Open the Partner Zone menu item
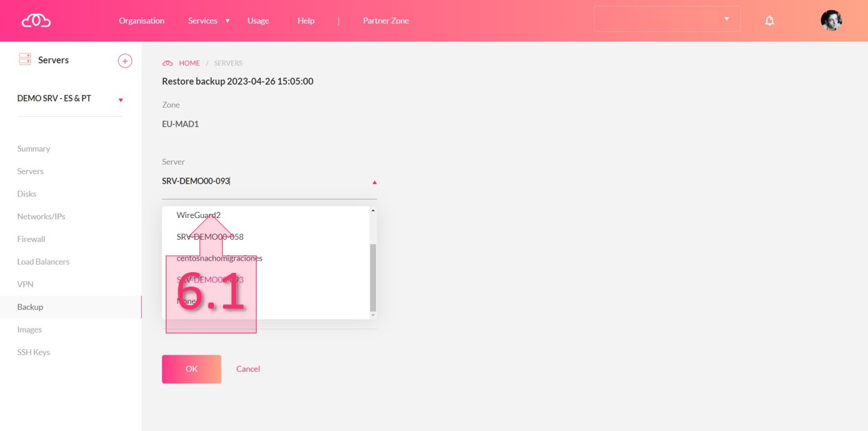The height and width of the screenshot is (431, 868). point(385,21)
